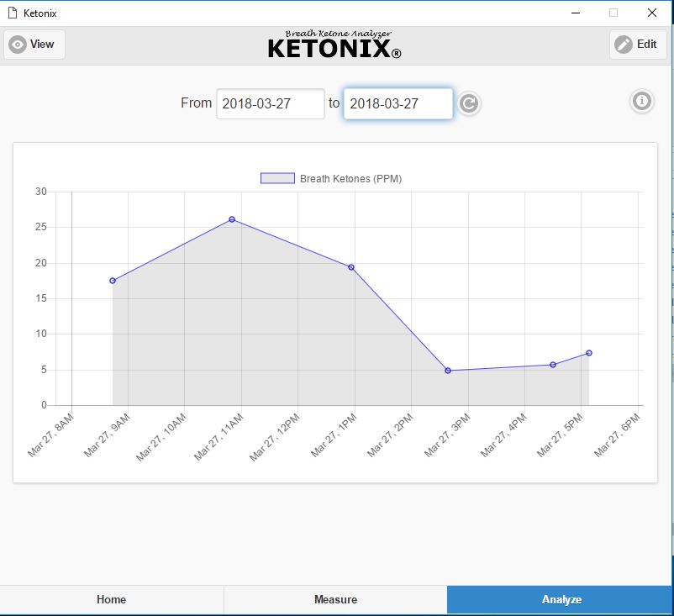Open the info icon

tap(642, 102)
